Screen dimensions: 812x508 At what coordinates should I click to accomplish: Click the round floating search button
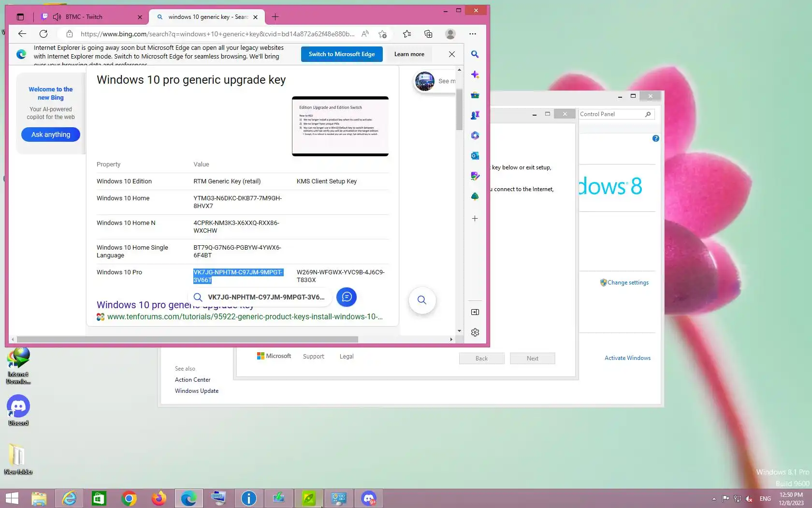coord(422,300)
